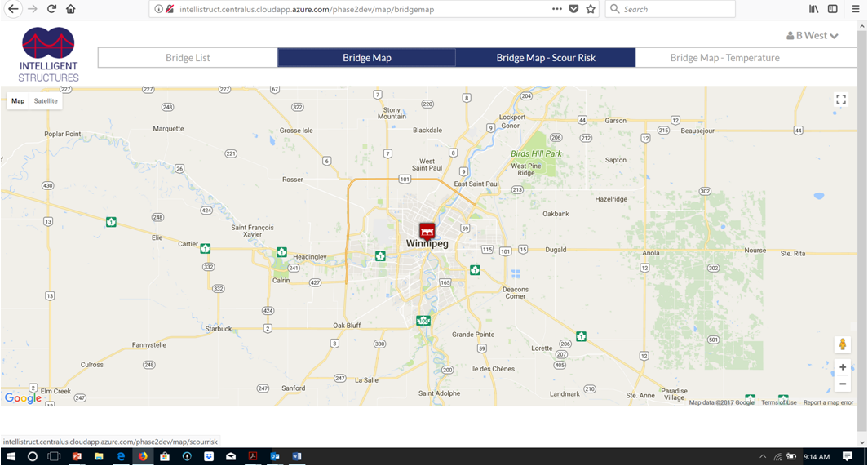Switch the map to Satellite view

[46, 101]
